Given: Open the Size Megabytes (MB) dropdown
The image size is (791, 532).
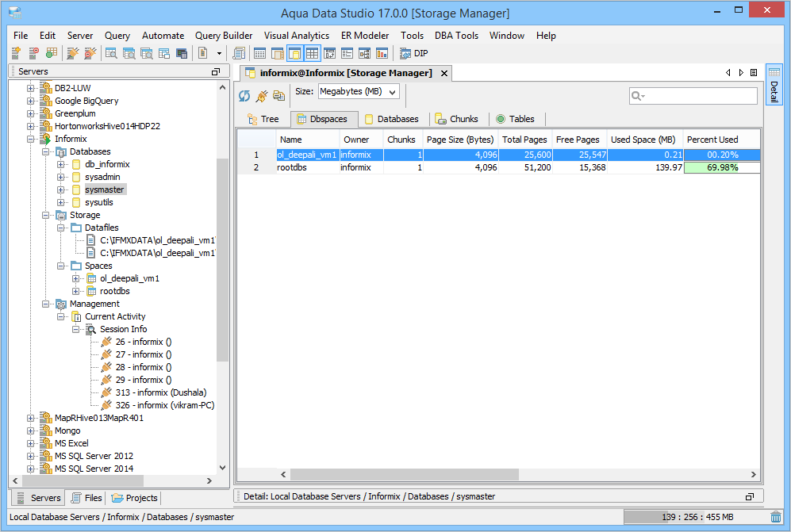Looking at the screenshot, I should 359,92.
